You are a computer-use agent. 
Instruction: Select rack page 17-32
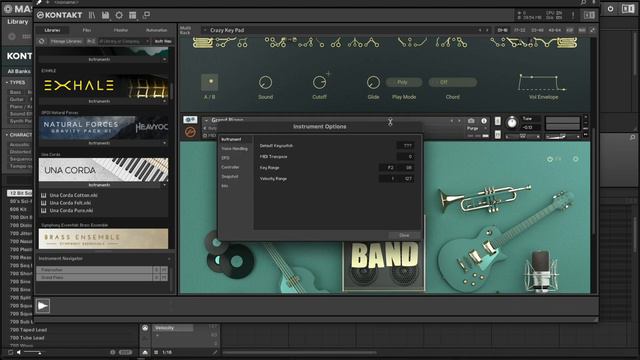click(520, 30)
